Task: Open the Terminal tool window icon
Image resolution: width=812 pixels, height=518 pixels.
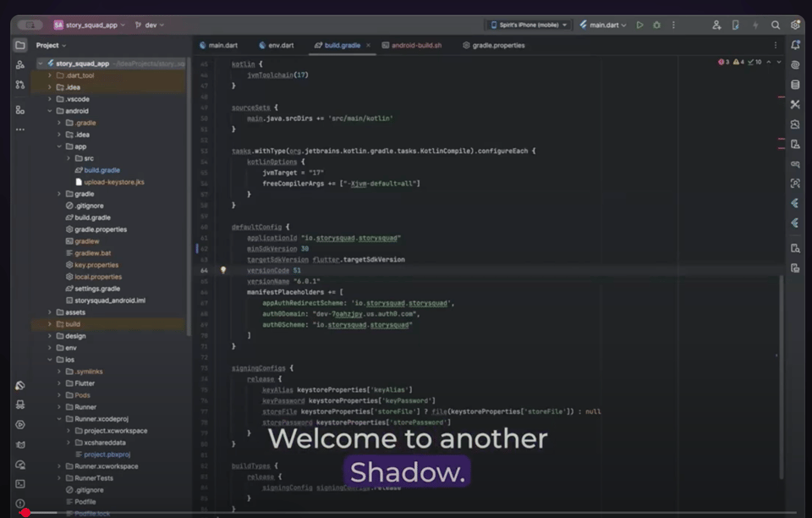Action: tap(20, 483)
